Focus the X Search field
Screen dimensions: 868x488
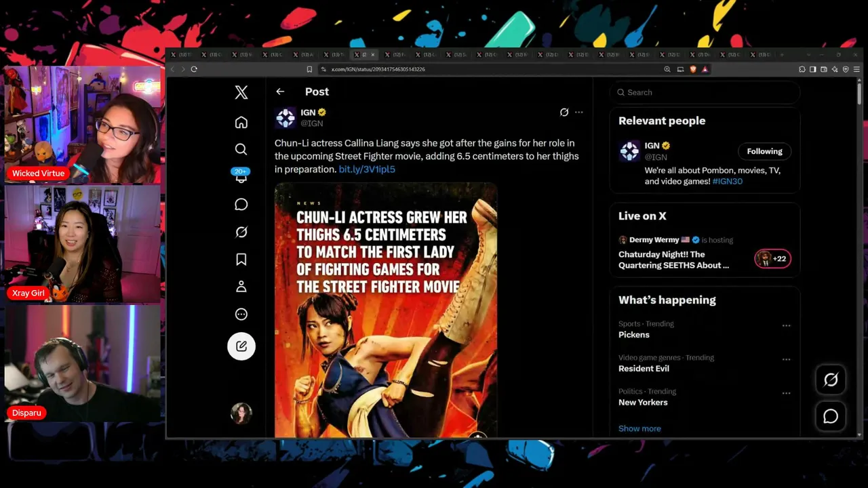coord(705,92)
